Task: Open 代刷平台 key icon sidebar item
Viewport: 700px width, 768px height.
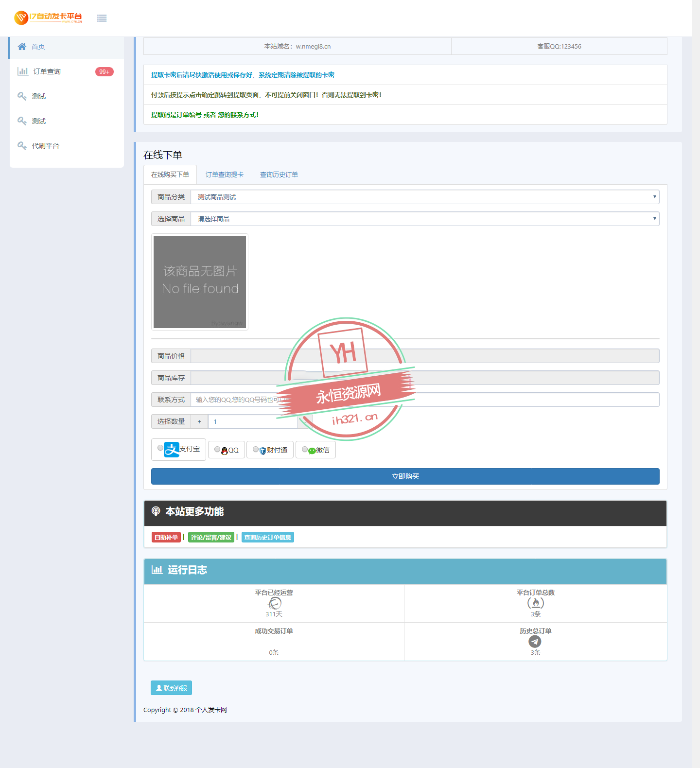Action: pyautogui.click(x=22, y=146)
